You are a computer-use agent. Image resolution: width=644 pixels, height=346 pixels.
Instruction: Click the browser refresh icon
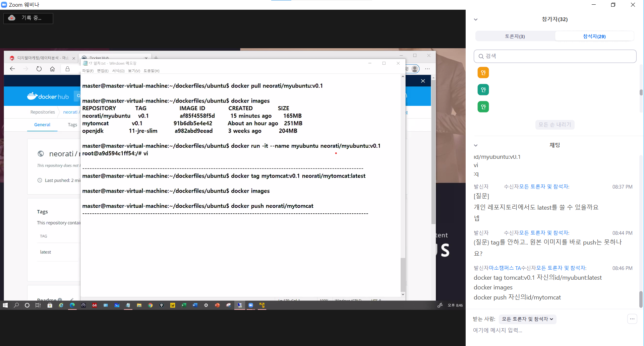39,69
